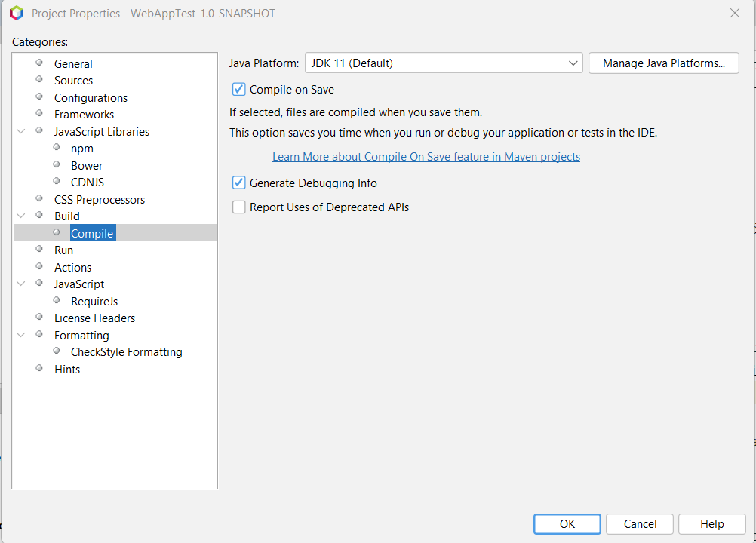Click the node icon next to Run
Screen dimensions: 756x543
pyautogui.click(x=38, y=250)
